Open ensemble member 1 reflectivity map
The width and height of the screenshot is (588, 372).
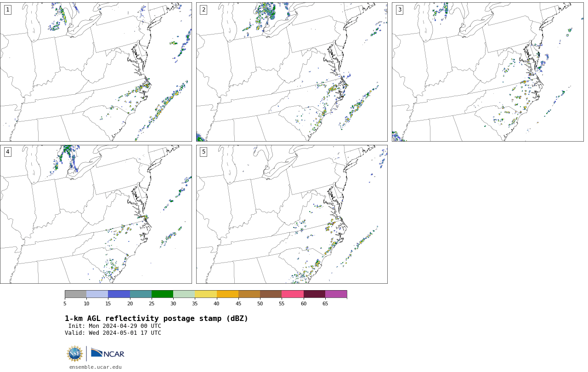tap(96, 72)
